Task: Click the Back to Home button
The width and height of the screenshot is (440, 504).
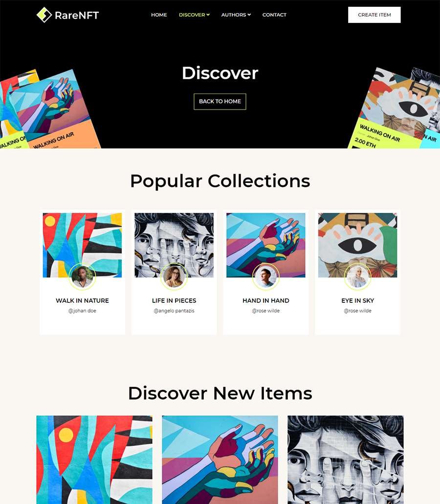Action: (x=220, y=102)
